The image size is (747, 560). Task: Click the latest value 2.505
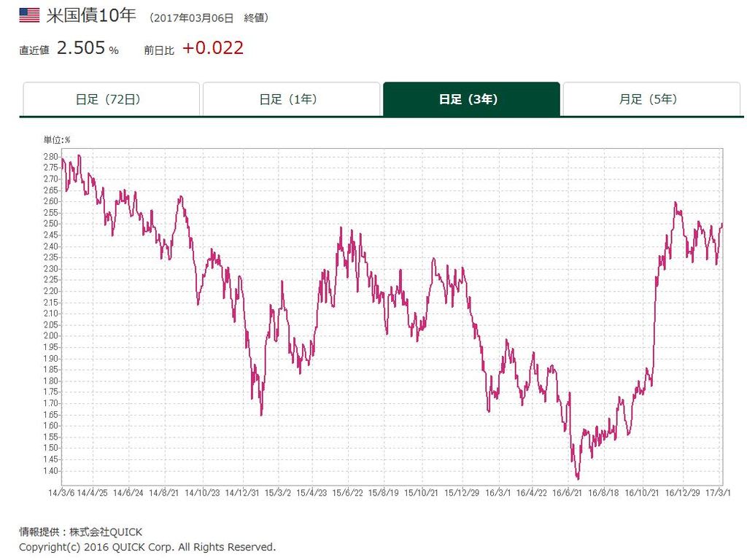[x=80, y=48]
